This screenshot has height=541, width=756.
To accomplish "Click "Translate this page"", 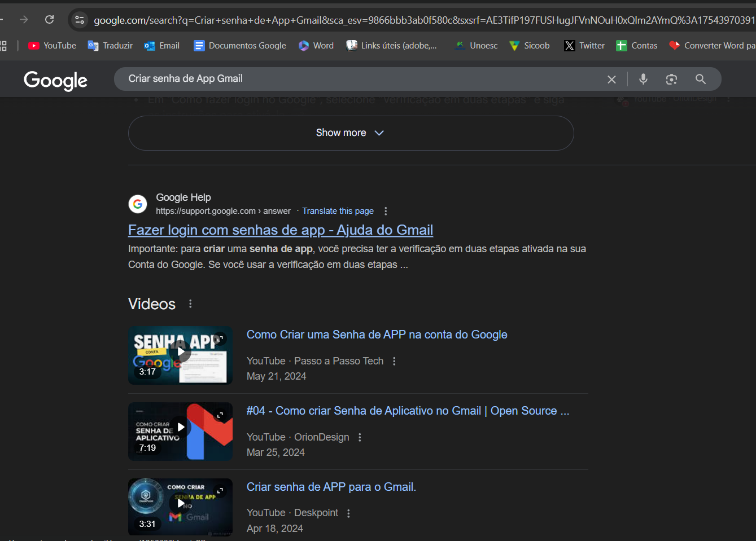I will (x=338, y=210).
